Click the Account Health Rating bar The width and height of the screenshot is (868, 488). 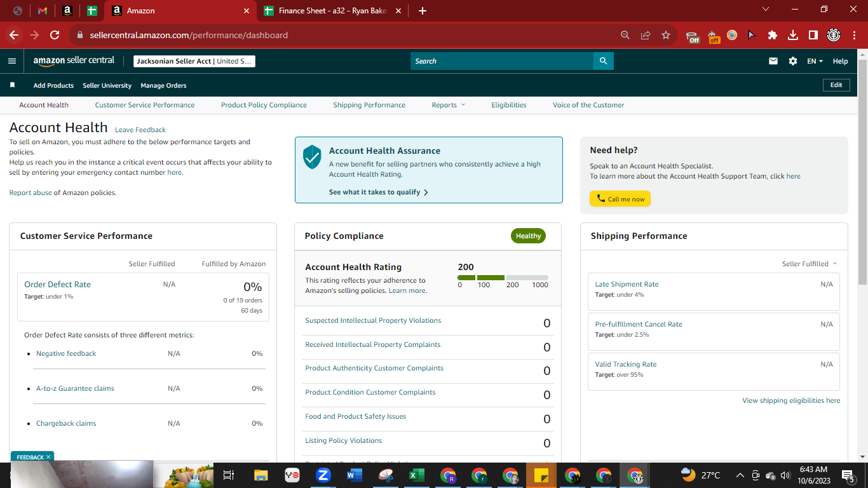point(503,278)
